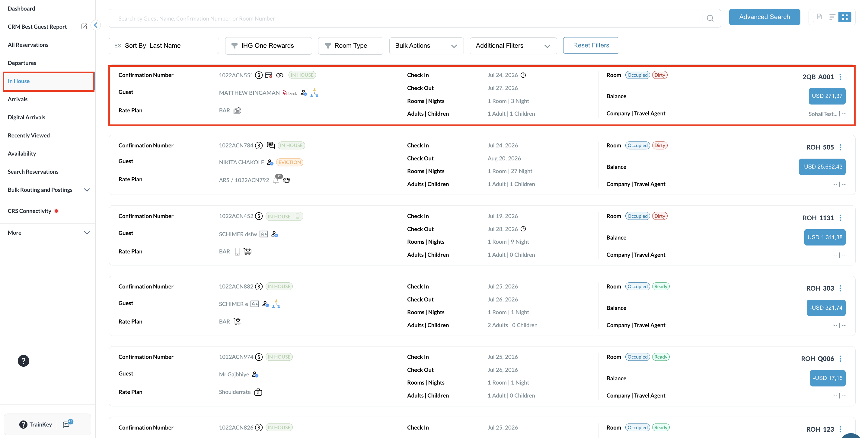Click the hierarchy icon beside SCHIMER e

coord(276,304)
